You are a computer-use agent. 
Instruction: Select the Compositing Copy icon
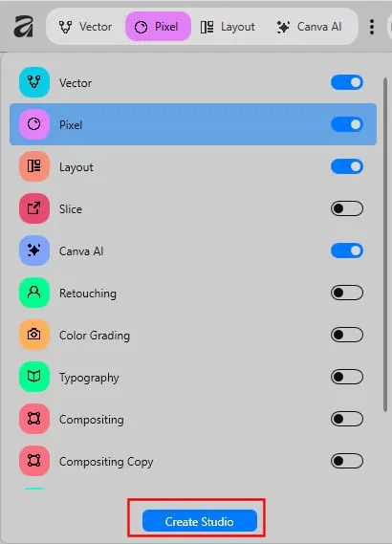34,461
